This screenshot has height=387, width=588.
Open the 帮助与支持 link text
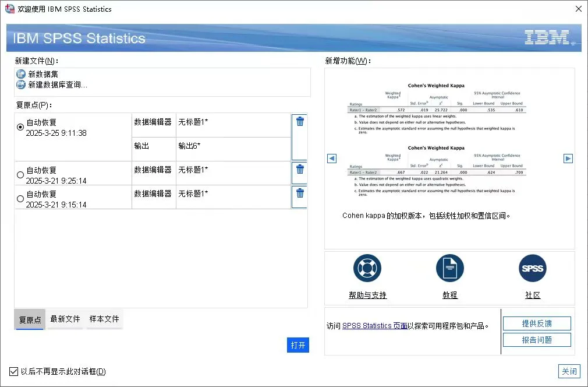[x=367, y=295]
